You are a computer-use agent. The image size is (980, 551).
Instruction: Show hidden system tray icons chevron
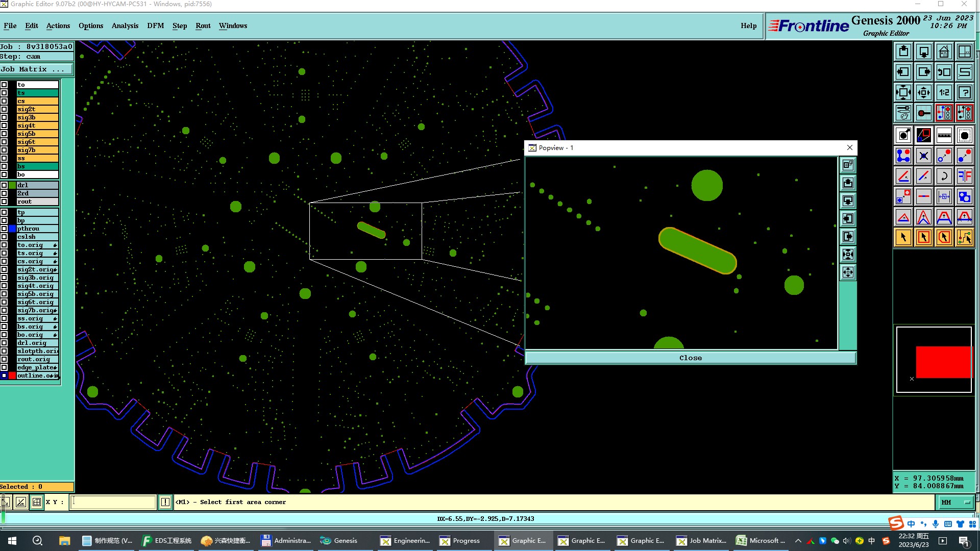click(x=798, y=541)
